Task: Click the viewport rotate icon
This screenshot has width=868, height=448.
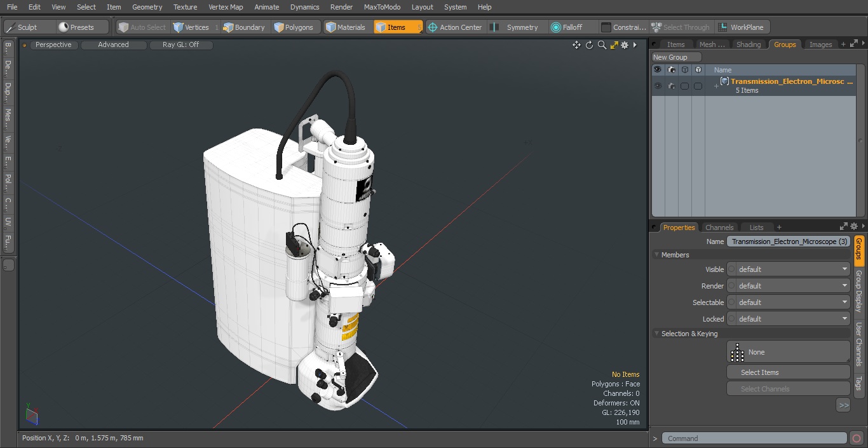Action: [589, 45]
